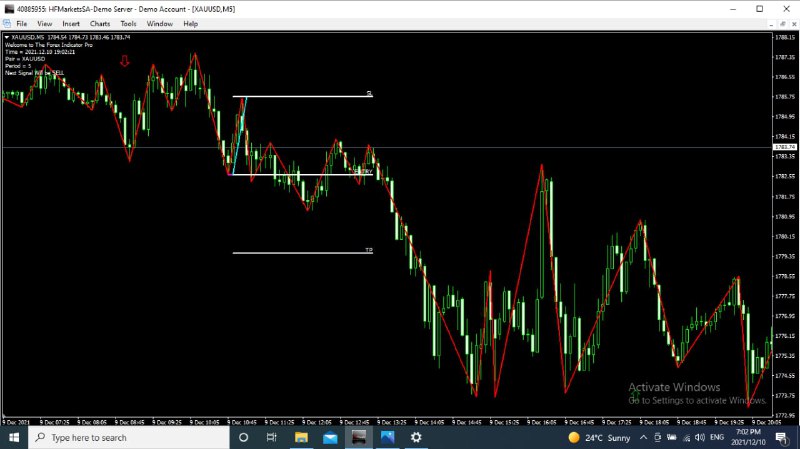The image size is (800, 449).
Task: Open the Charts menu
Action: [x=100, y=24]
